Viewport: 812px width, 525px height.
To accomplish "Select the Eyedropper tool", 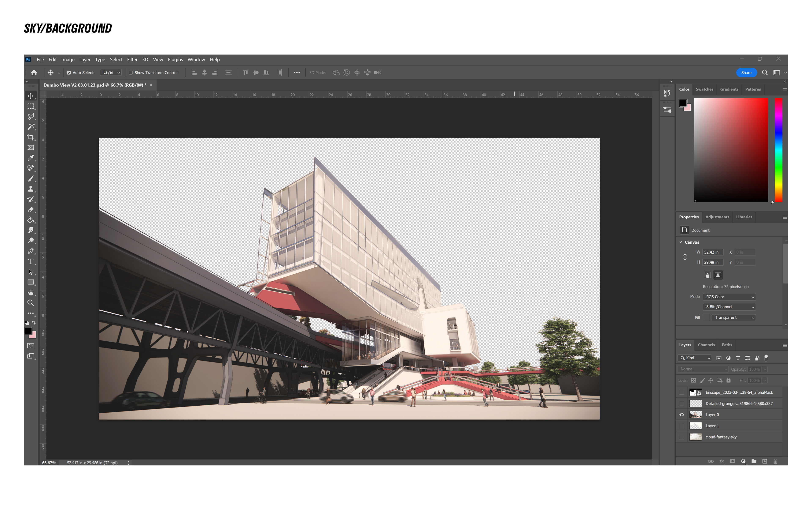I will tap(31, 158).
